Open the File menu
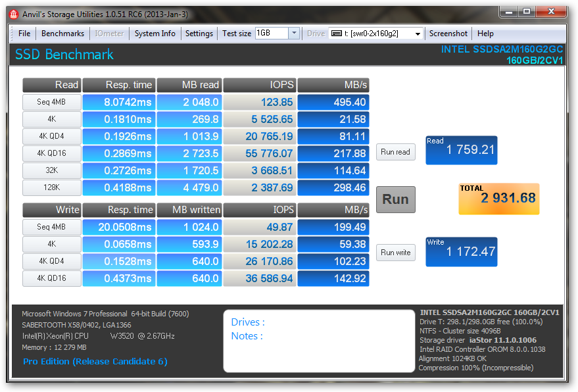 [24, 34]
